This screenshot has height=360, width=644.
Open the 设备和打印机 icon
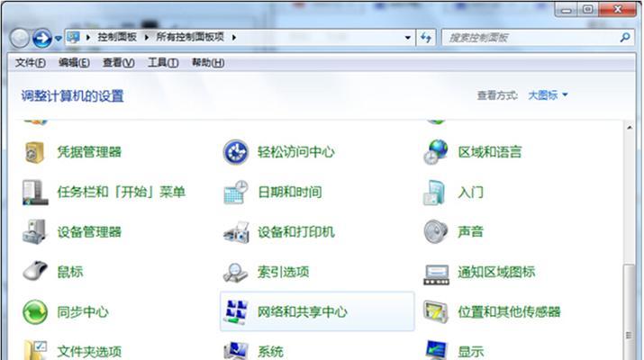tap(236, 232)
